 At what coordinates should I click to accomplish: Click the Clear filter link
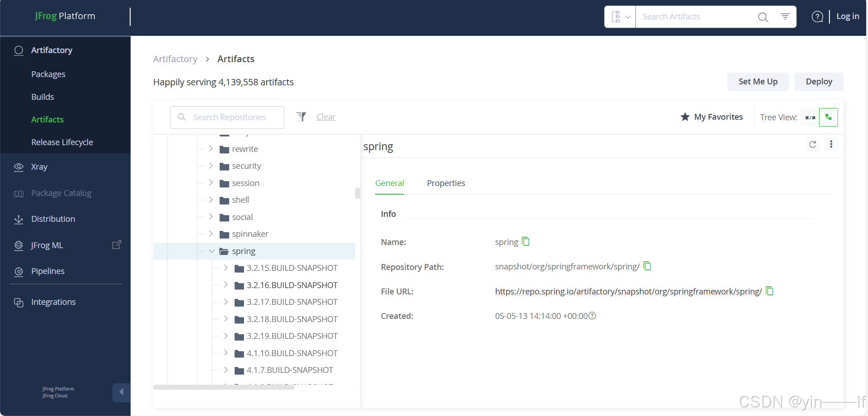pyautogui.click(x=326, y=117)
